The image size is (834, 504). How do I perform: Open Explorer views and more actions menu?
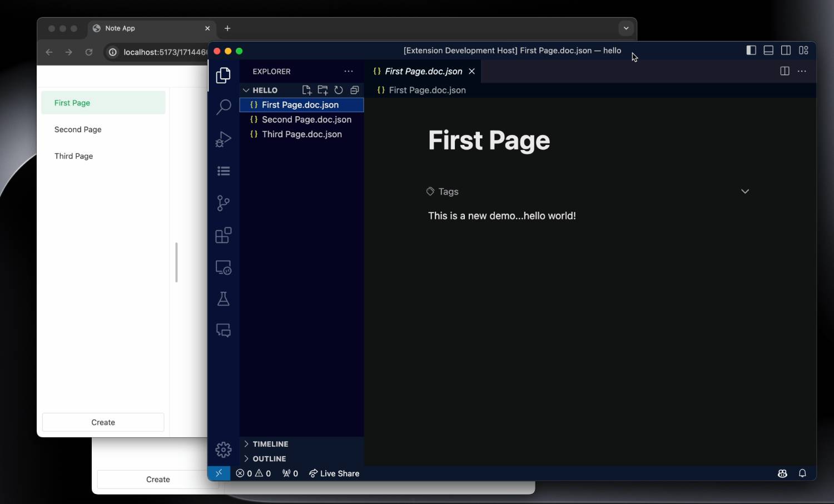(349, 71)
